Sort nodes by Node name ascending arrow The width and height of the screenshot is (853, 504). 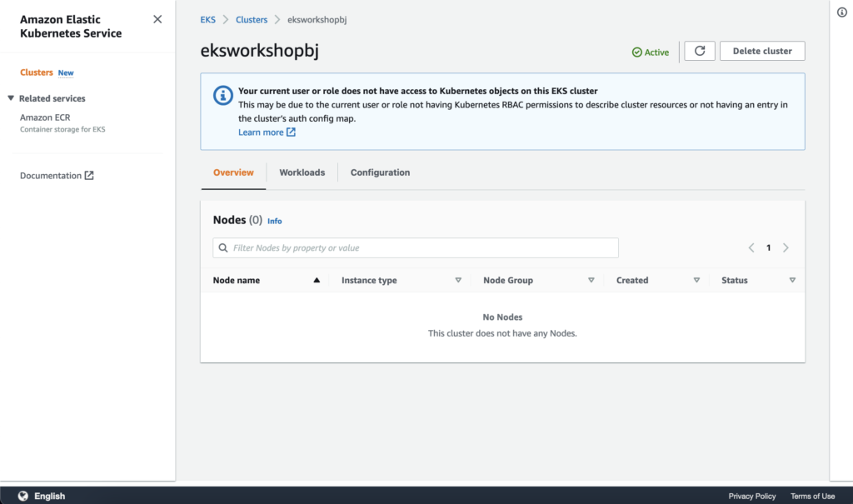(x=317, y=280)
